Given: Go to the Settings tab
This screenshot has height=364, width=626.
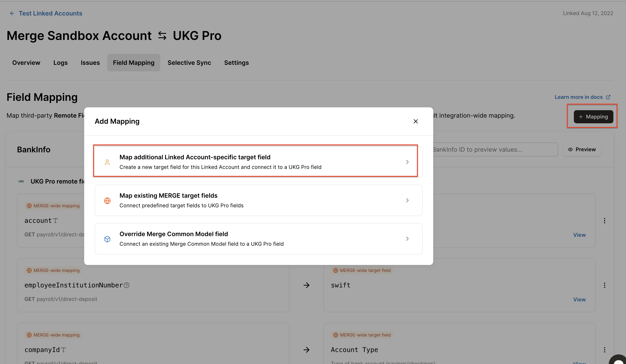Looking at the screenshot, I should [236, 63].
